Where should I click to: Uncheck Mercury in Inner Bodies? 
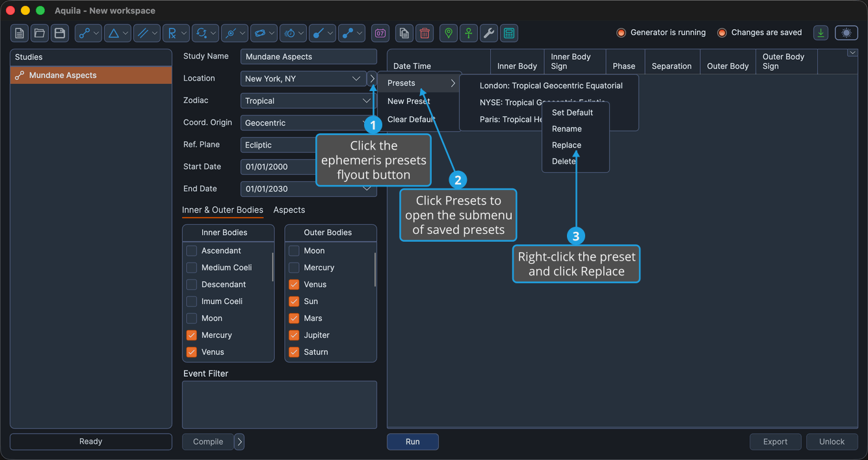pyautogui.click(x=192, y=335)
